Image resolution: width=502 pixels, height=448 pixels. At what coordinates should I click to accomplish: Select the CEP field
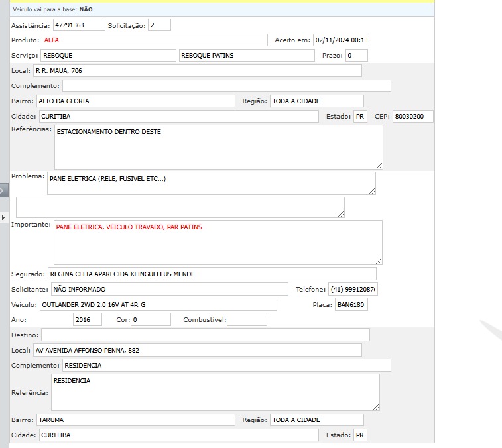pos(412,117)
